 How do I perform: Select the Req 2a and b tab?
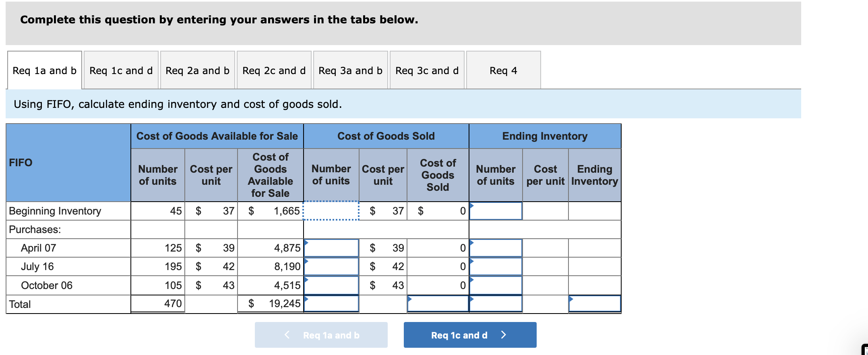pos(197,70)
